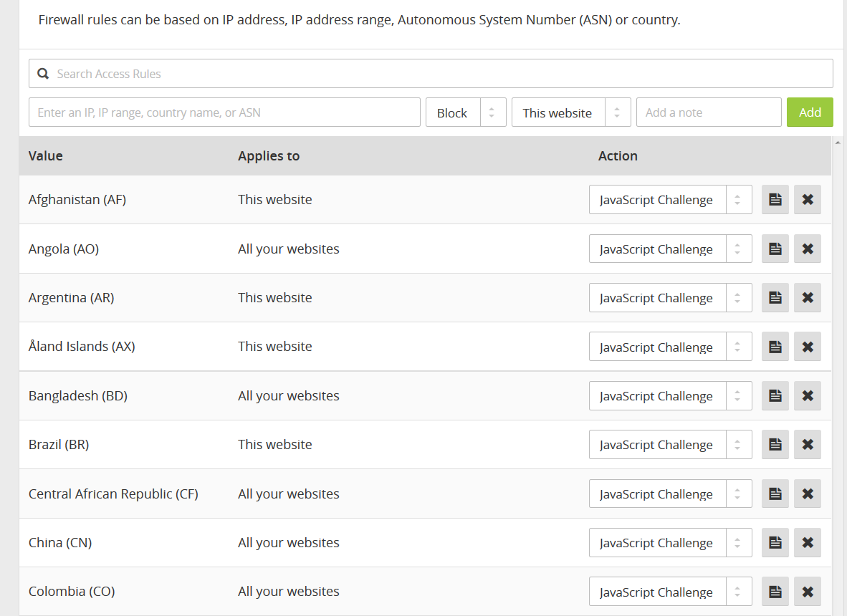Open the Block action dropdown

click(x=466, y=112)
